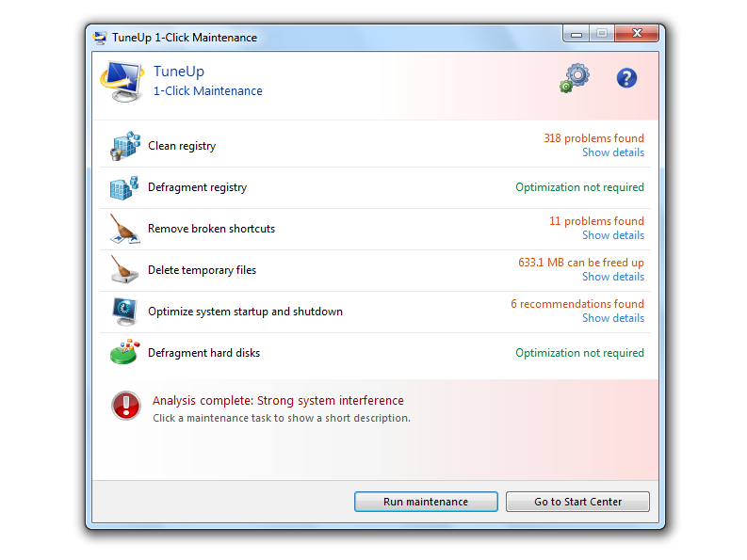Click the 318 problems found text
This screenshot has height=560, width=747.
click(594, 138)
